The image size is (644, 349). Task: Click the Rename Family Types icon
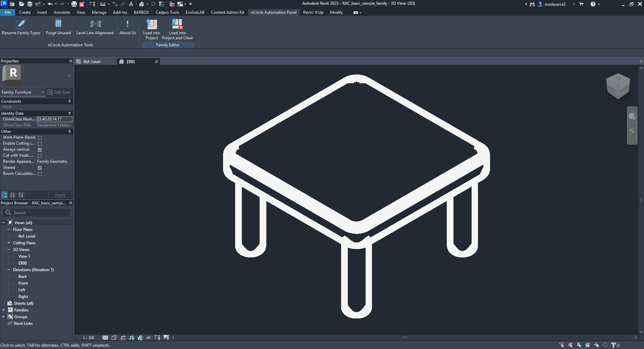tap(21, 24)
